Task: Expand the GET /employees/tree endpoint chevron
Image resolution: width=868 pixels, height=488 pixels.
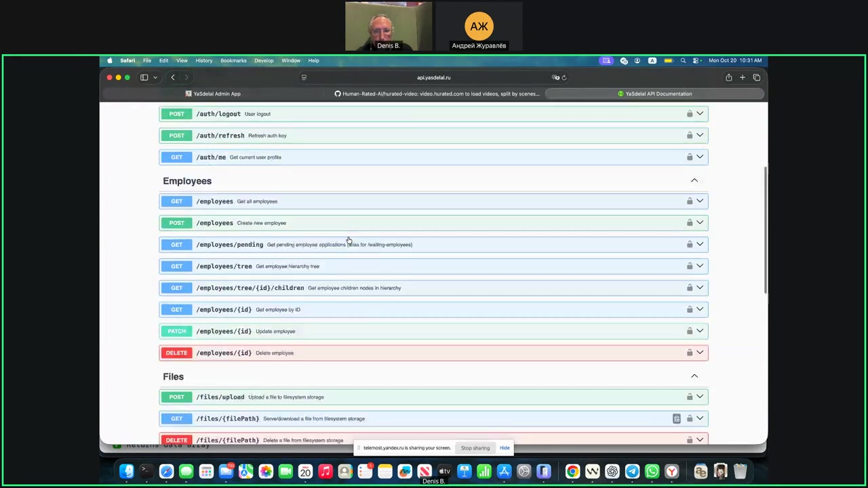Action: point(700,266)
